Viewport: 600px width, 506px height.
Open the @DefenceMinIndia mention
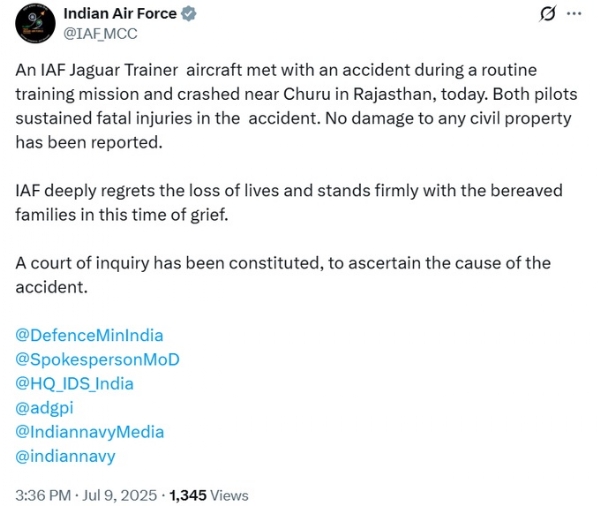click(89, 335)
